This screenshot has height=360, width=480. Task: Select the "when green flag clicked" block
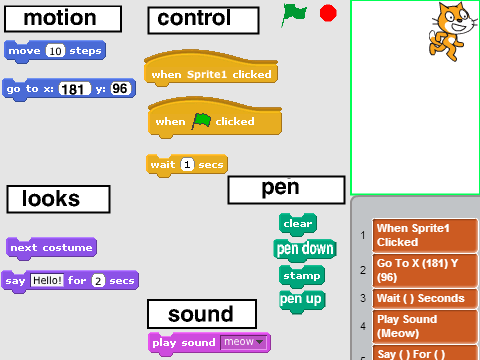[x=215, y=118]
